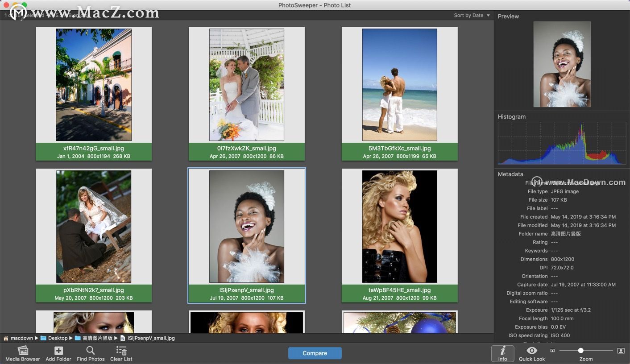Click the Histogram graph
The height and width of the screenshot is (364, 630).
click(x=562, y=144)
